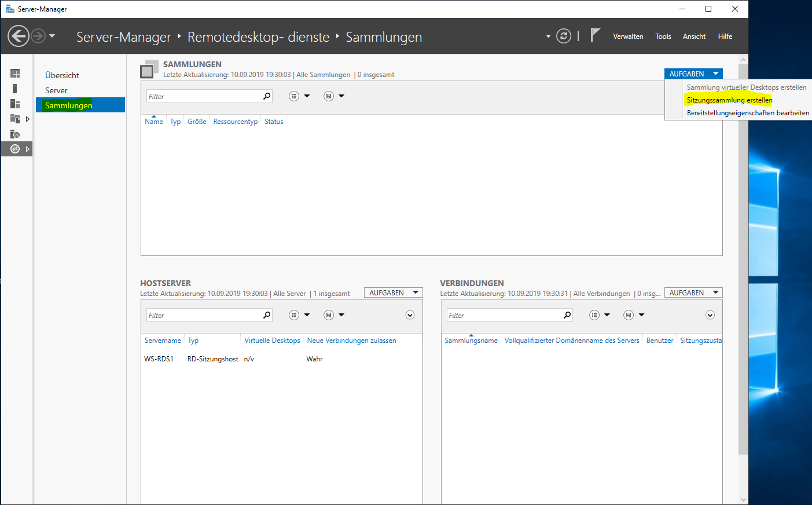
Task: Click search magnifier in Hostserver filter
Action: pos(267,315)
